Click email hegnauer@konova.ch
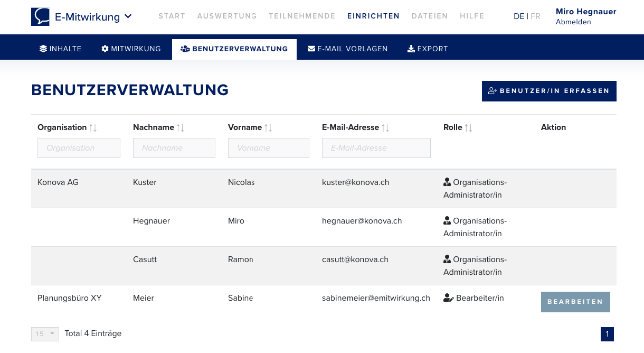This screenshot has width=644, height=353. tap(362, 221)
